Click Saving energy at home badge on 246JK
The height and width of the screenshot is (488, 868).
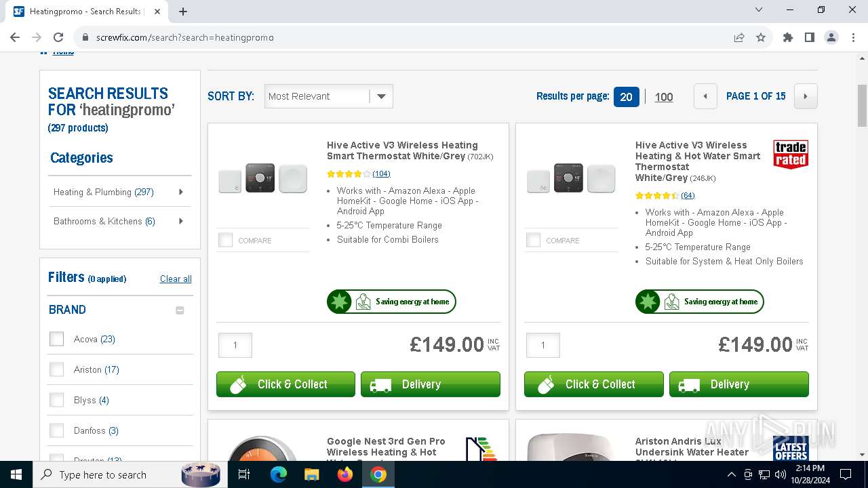[x=700, y=302]
